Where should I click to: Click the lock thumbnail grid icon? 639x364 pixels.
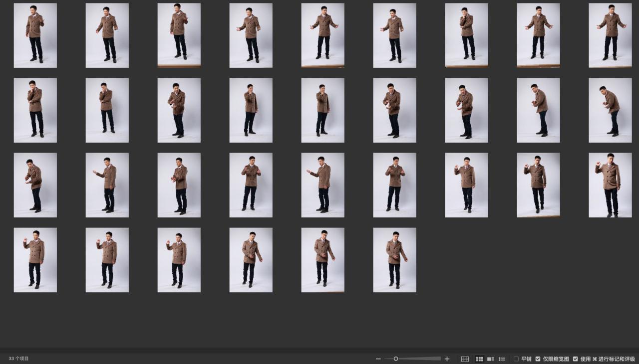(465, 359)
